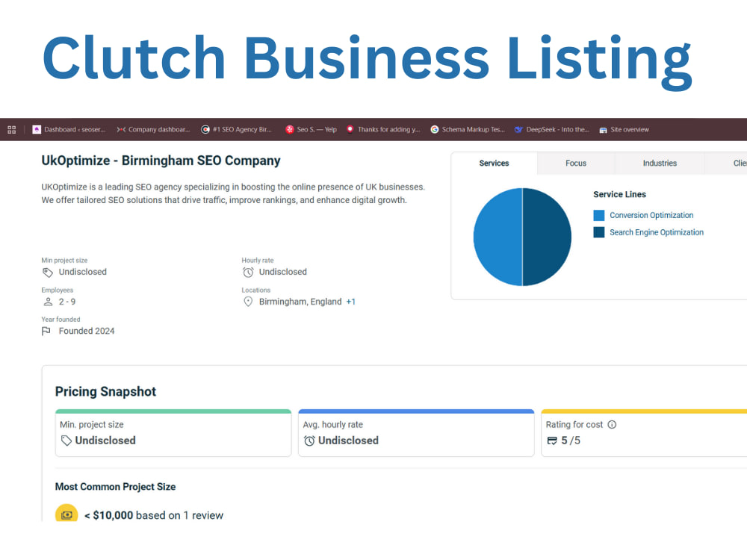747x560 pixels.
Task: Open the Seo S. — Yelp bookmark
Action: pos(311,129)
